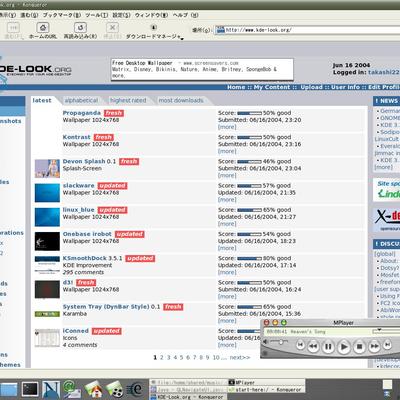The image size is (400, 400).
Task: Open 'My Content' in site navigation
Action: tap(272, 87)
